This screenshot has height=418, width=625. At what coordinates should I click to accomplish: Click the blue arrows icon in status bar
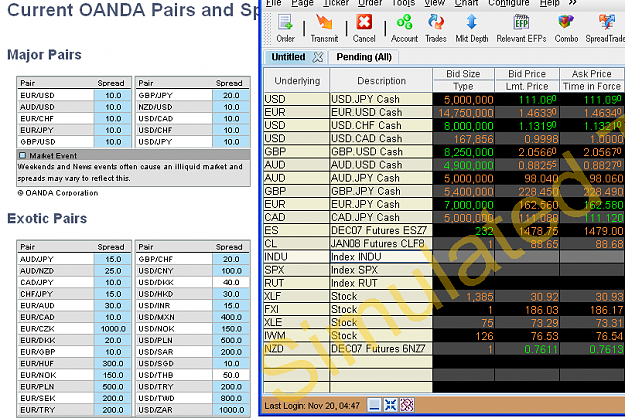[390, 405]
